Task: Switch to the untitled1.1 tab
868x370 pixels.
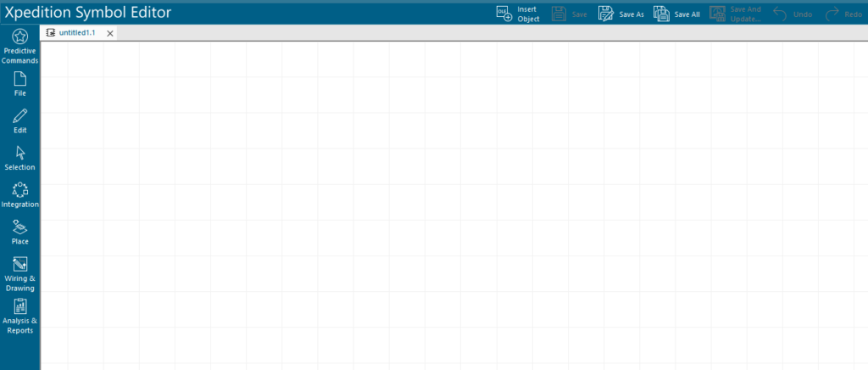Action: point(77,32)
